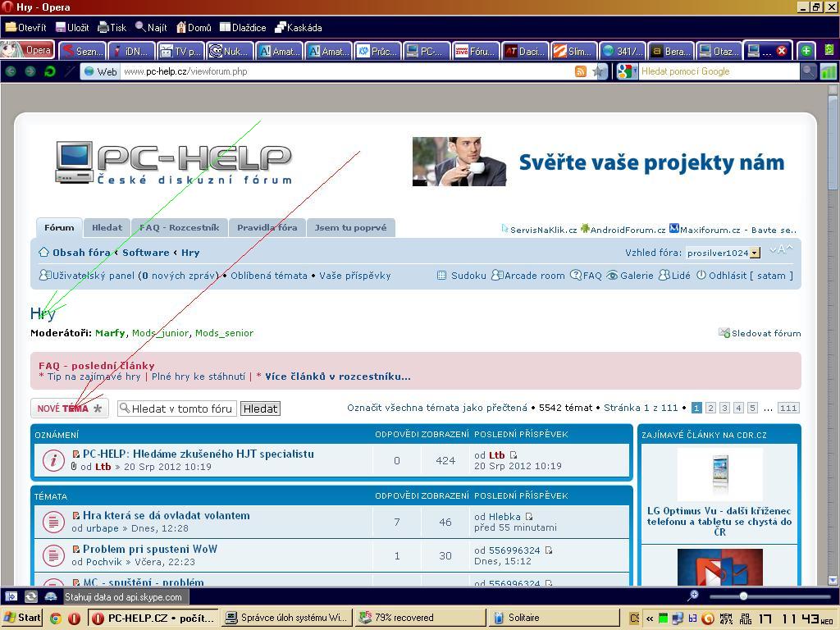Click the browser forward arrow
This screenshot has width=840, height=630.
point(30,71)
